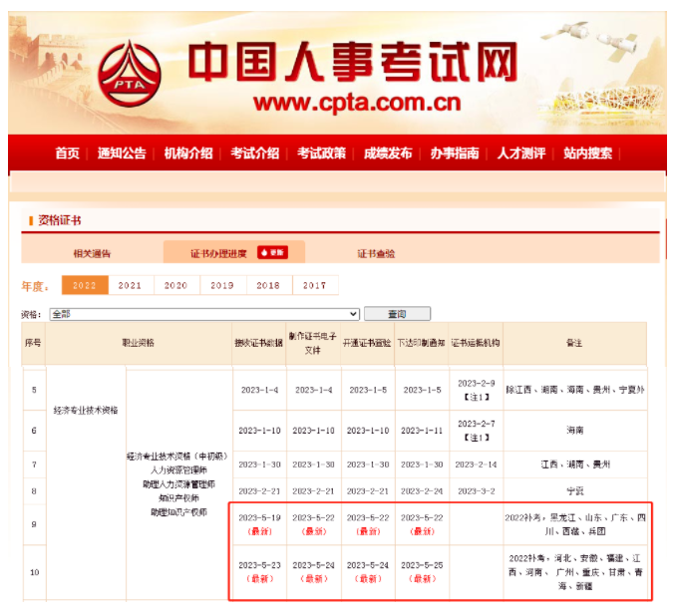Click the 2023-2-9【注1】 cell in row 5
679x616 pixels.
[x=476, y=390]
